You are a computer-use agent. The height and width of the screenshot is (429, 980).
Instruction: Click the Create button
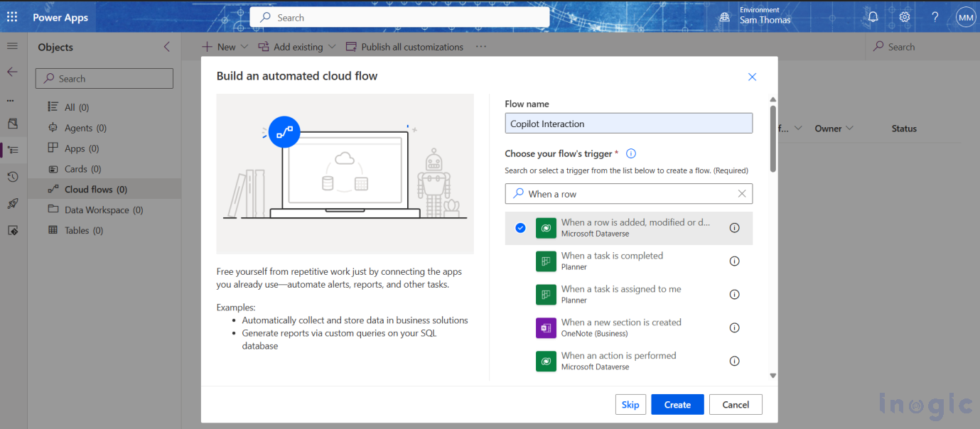point(677,404)
